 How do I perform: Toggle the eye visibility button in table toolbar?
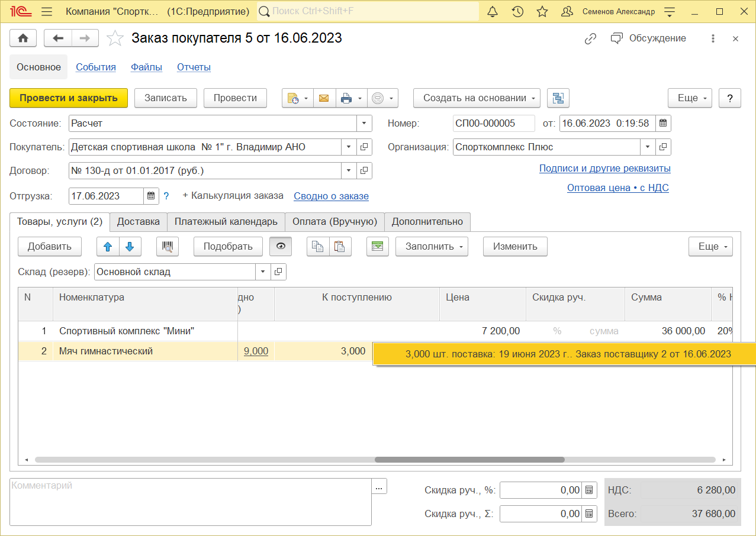281,247
